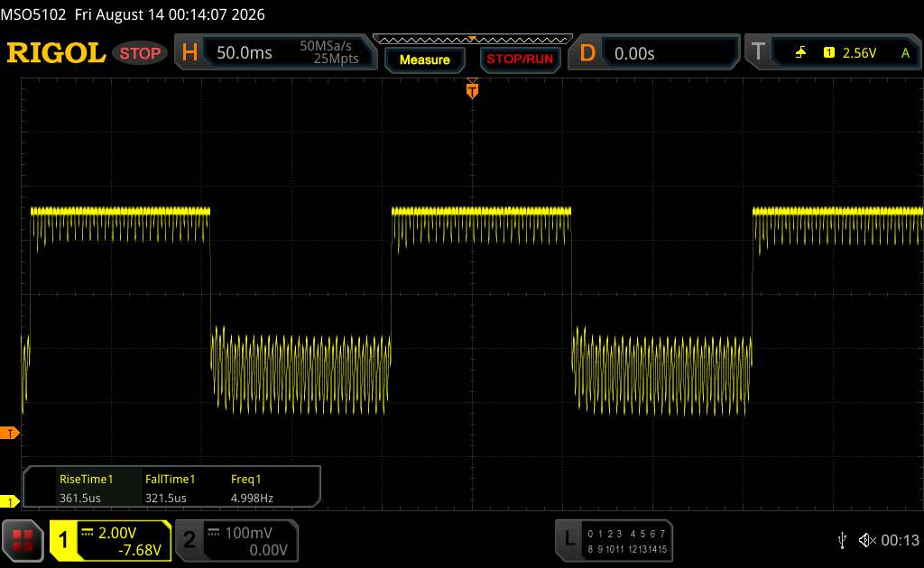Open the logic analyzer L channels panel
The image size is (924, 568).
click(x=614, y=540)
